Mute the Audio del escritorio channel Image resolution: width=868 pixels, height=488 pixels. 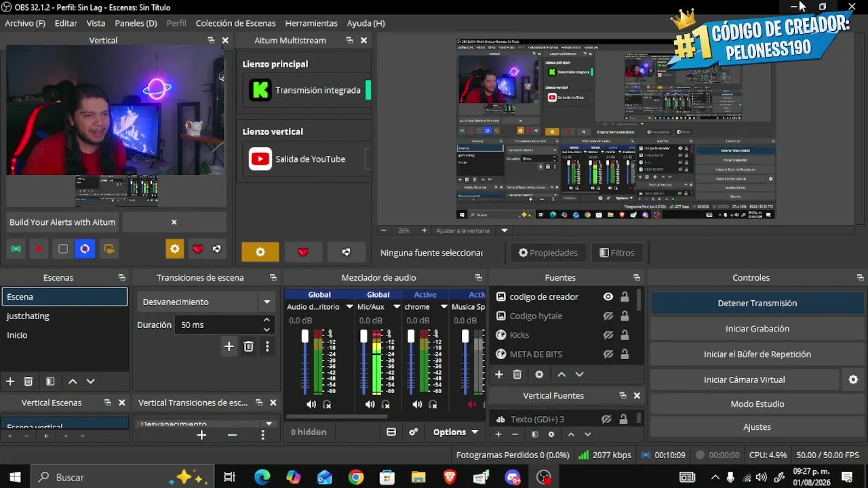coord(311,405)
